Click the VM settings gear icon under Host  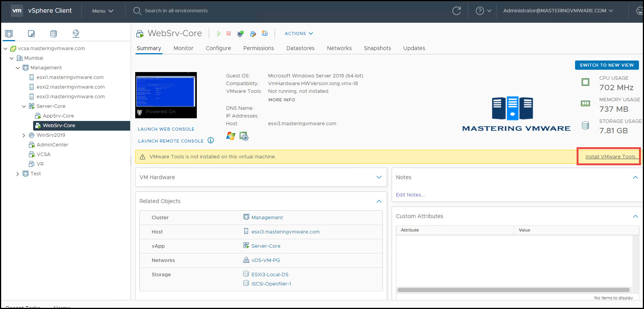pos(244,136)
